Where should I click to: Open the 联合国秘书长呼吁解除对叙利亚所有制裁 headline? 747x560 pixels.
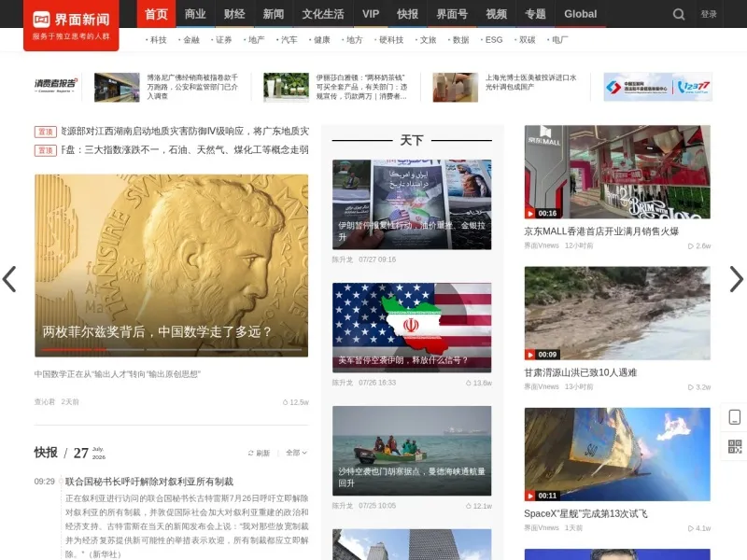coord(149,482)
